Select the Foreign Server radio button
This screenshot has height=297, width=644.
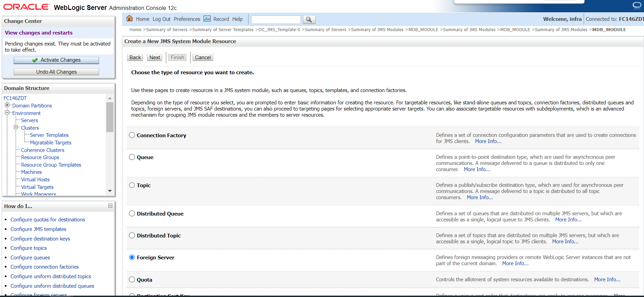[132, 257]
